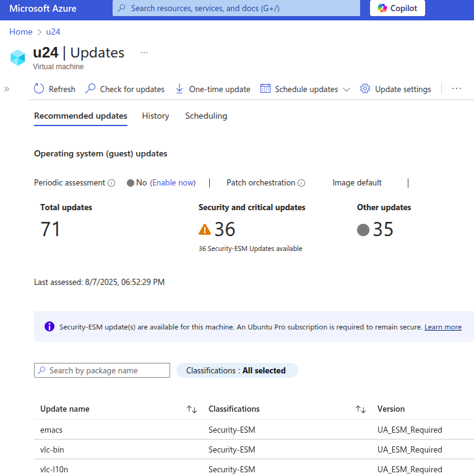Open the Copilot button
474x476 pixels.
(x=397, y=8)
